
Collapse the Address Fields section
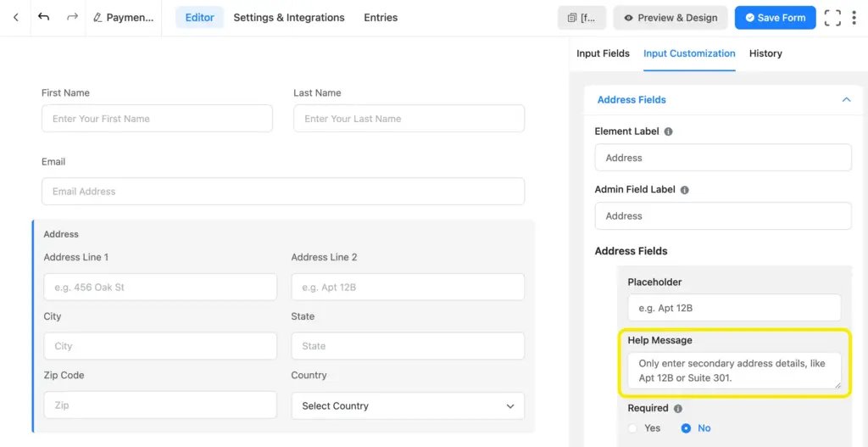pos(845,100)
